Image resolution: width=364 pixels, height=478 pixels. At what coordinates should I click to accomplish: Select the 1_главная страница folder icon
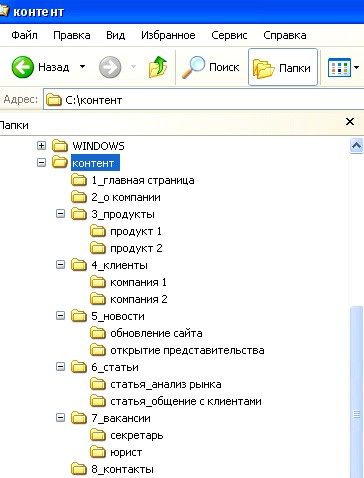pyautogui.click(x=79, y=180)
